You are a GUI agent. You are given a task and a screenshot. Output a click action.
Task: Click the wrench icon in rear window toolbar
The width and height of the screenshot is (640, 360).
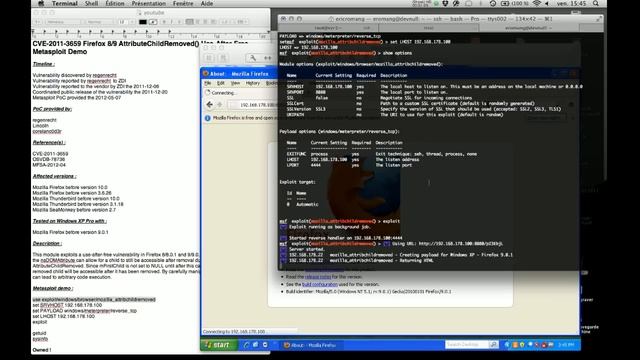coord(253,58)
